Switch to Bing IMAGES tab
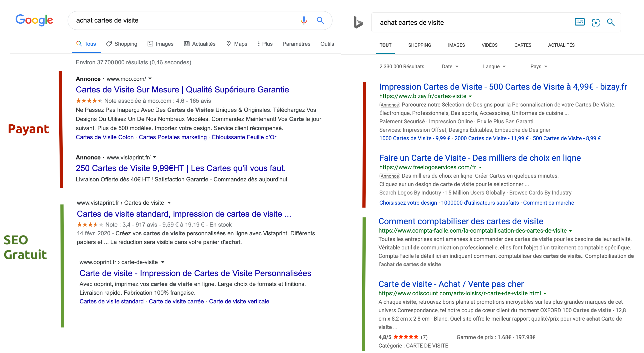The height and width of the screenshot is (353, 644). [x=456, y=45]
